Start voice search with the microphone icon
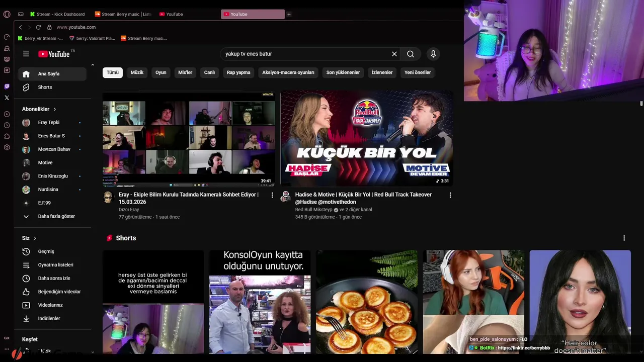Screen dimensions: 644x362 click(x=433, y=54)
